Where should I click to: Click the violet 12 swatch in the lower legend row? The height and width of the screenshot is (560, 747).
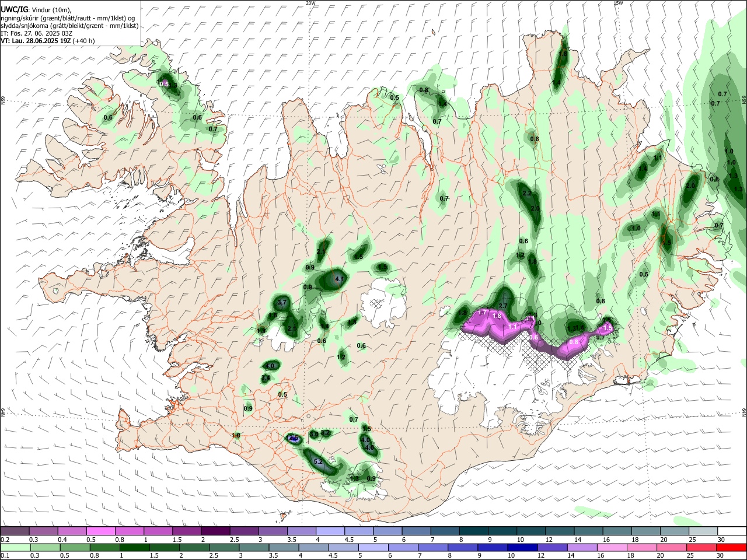(551, 547)
